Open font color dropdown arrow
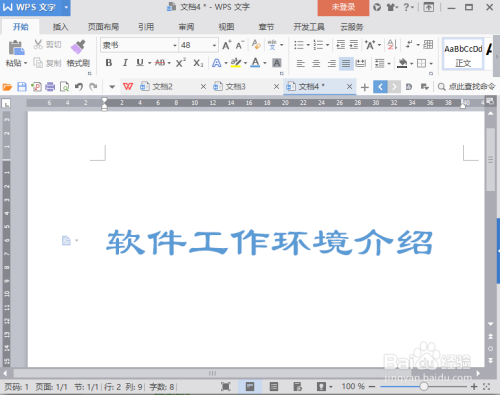 pos(265,63)
